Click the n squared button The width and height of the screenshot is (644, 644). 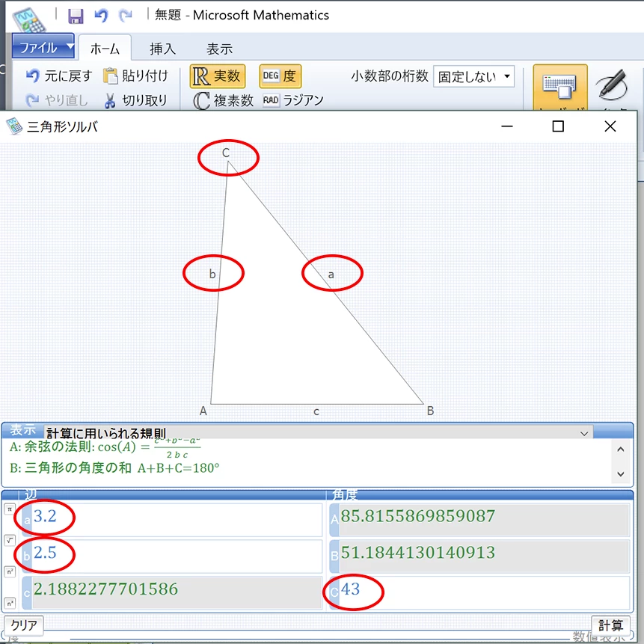pyautogui.click(x=10, y=571)
